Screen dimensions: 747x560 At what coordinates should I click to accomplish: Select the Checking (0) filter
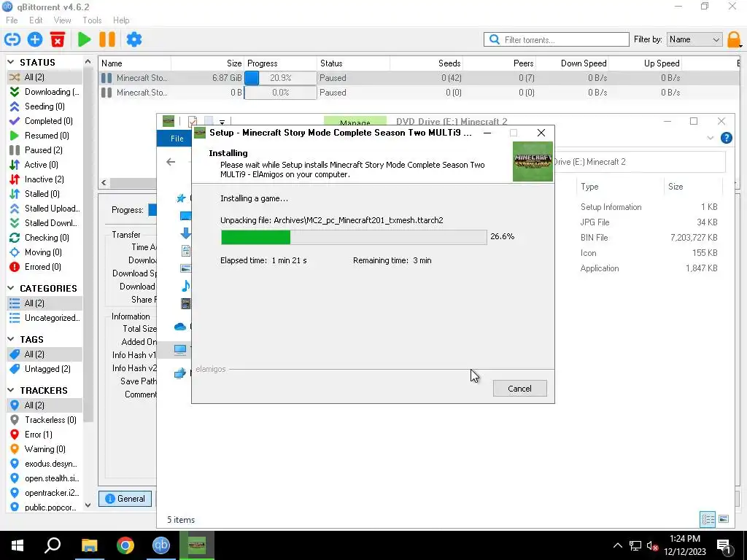coord(44,238)
